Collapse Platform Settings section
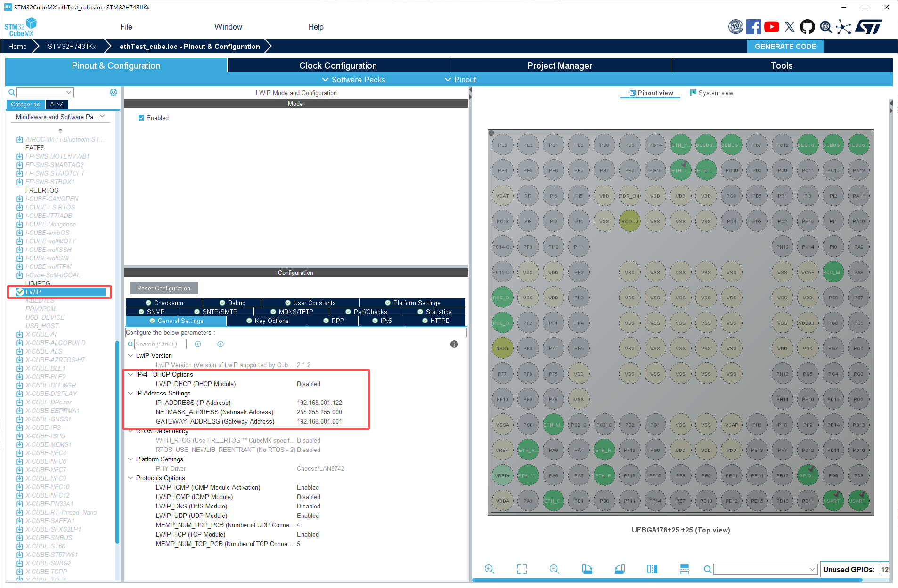The height and width of the screenshot is (588, 898). click(131, 459)
